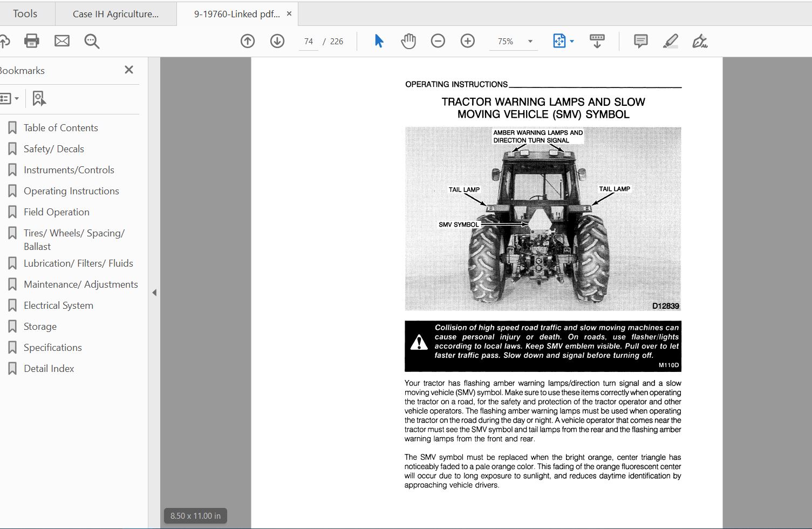Activate the Hand pan tool
The image size is (812, 529).
[x=408, y=41]
